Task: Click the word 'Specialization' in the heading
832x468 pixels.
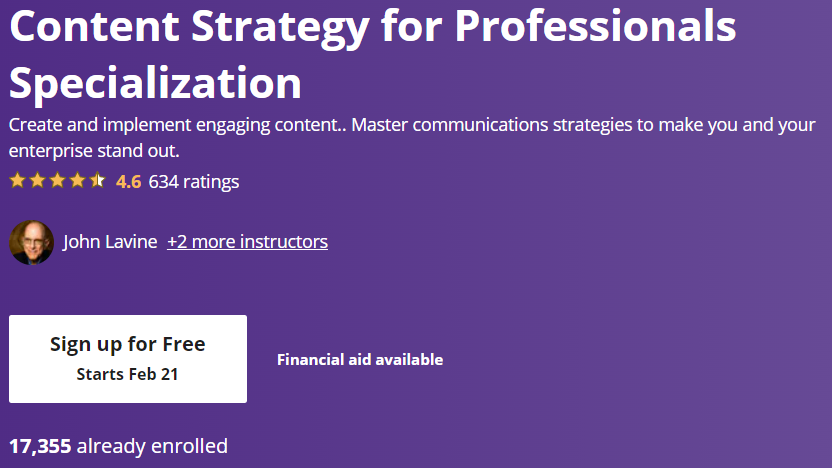Action: pyautogui.click(x=155, y=84)
